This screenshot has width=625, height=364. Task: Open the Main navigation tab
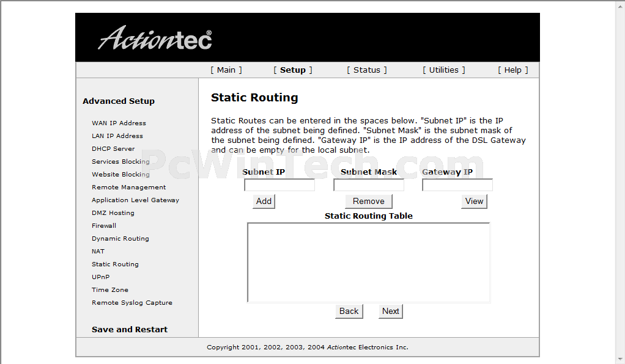tap(226, 70)
